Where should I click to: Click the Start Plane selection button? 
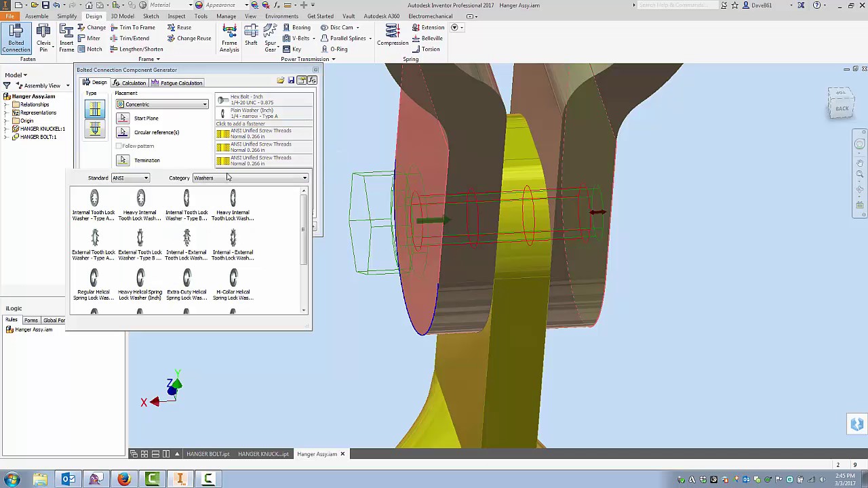[x=123, y=118]
